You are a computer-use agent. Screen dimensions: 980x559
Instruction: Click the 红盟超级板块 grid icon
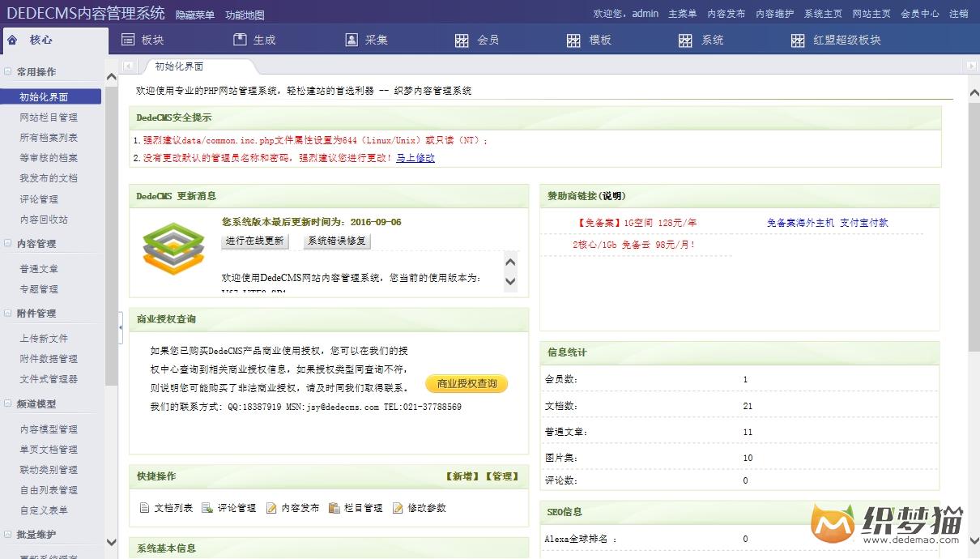(799, 40)
